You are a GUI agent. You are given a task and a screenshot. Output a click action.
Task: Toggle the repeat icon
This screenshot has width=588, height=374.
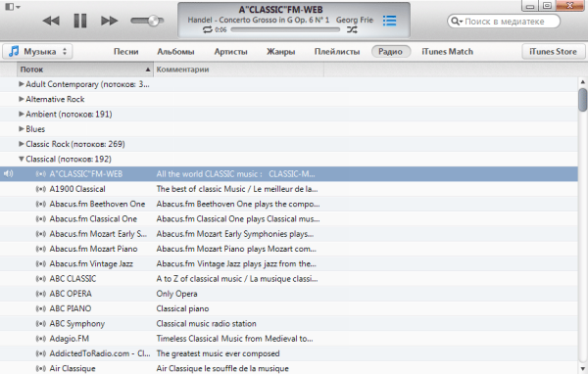pyautogui.click(x=208, y=29)
